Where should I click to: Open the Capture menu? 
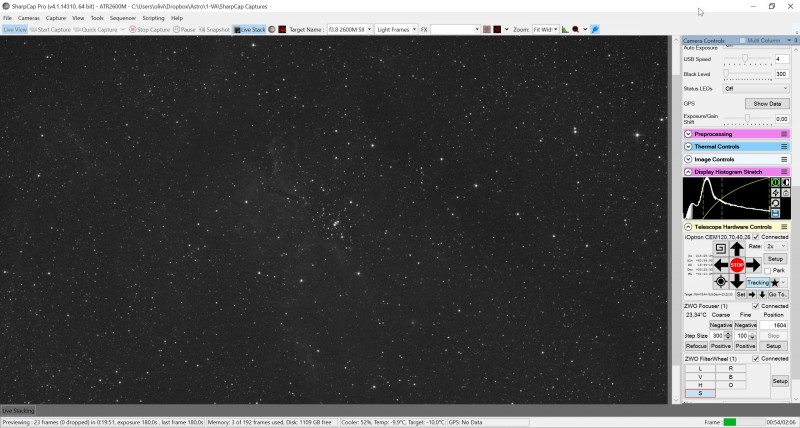(56, 18)
